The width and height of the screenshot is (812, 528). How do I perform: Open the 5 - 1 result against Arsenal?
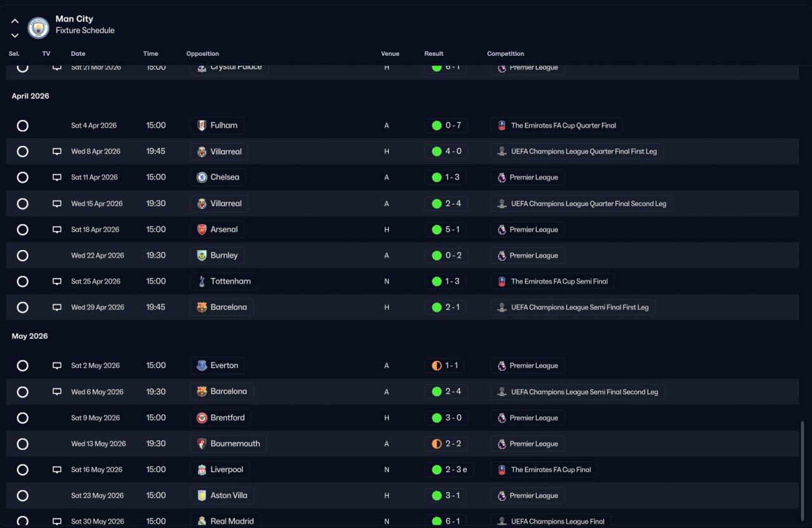click(446, 230)
